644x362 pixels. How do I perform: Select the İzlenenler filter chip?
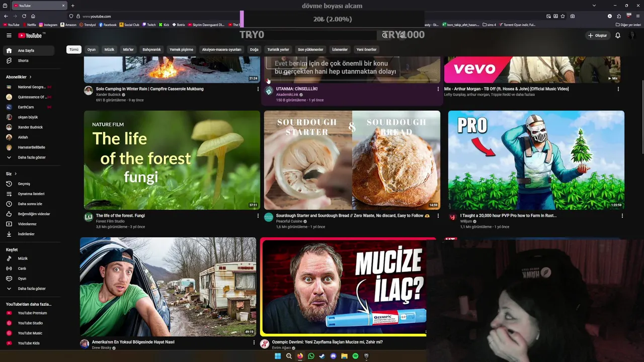340,49
